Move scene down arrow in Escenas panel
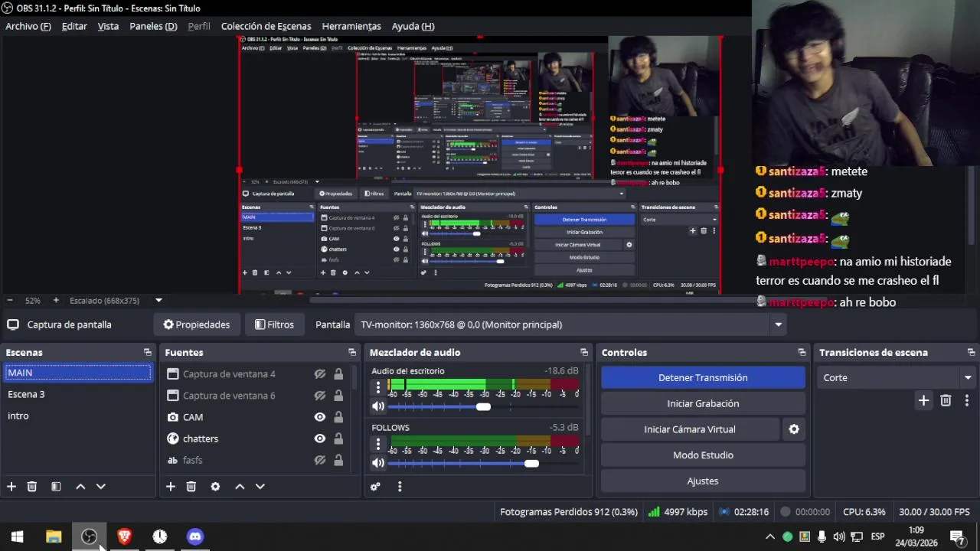The image size is (980, 551). [x=100, y=487]
